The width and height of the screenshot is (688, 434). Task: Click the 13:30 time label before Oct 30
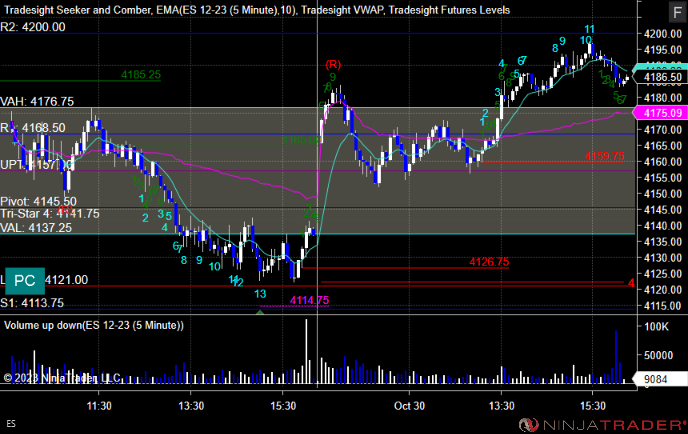point(191,406)
